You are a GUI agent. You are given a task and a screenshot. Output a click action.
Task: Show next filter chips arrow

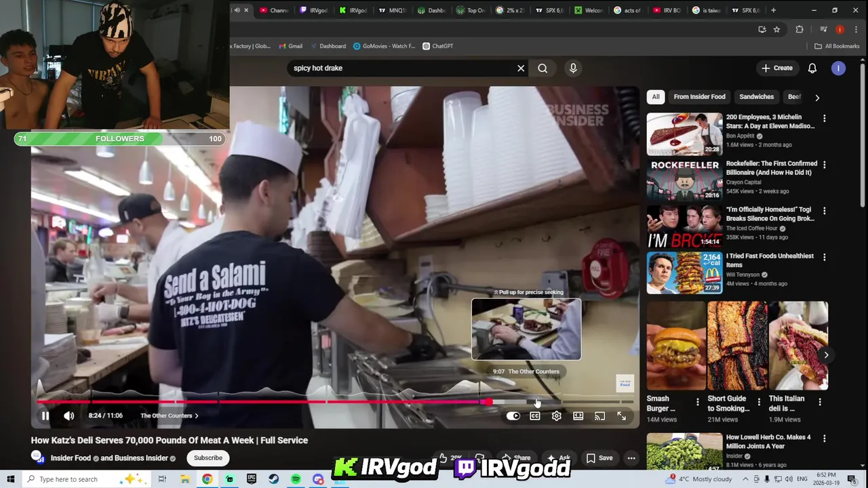[817, 98]
